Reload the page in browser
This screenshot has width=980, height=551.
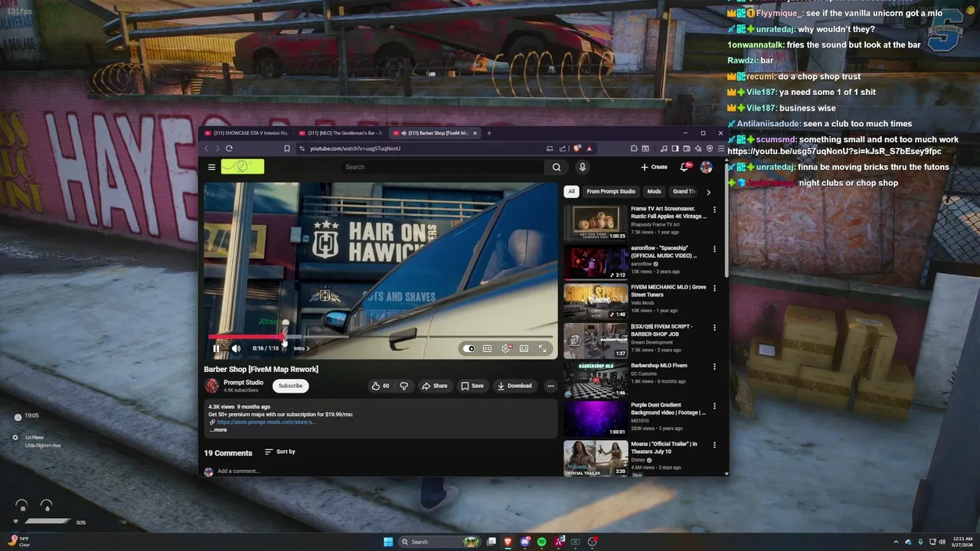229,148
